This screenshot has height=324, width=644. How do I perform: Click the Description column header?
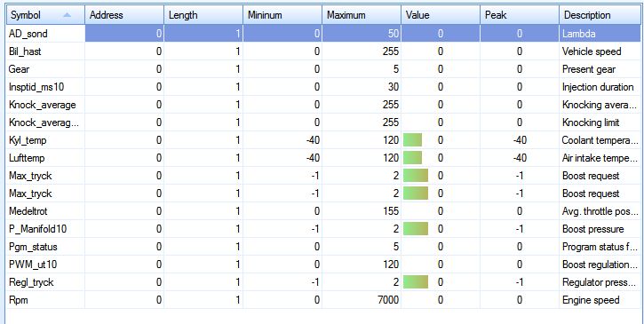pyautogui.click(x=600, y=15)
